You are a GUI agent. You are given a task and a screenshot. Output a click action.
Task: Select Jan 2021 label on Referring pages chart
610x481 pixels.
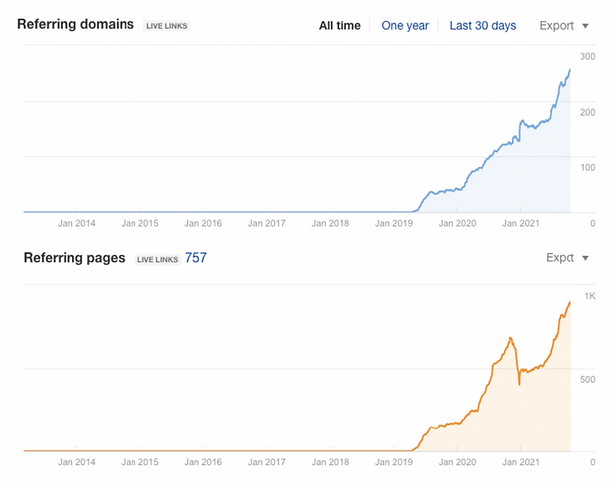tap(521, 463)
